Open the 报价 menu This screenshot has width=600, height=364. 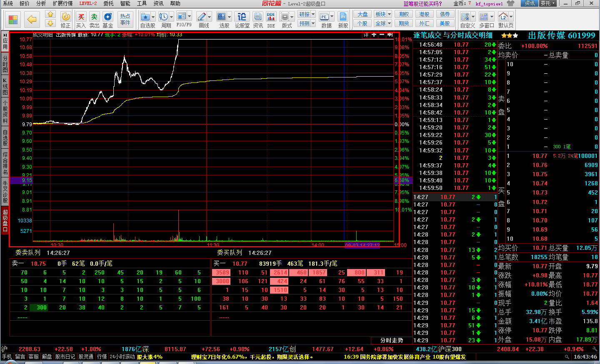pos(25,3)
